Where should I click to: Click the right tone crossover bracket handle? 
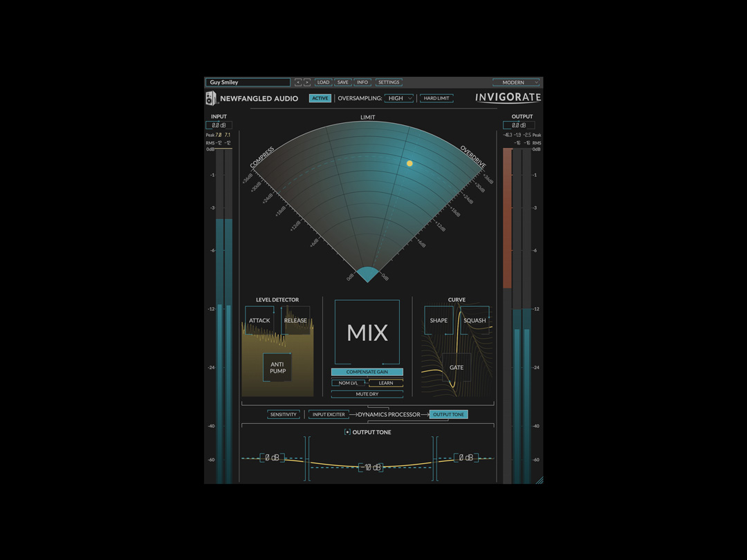[435, 459]
